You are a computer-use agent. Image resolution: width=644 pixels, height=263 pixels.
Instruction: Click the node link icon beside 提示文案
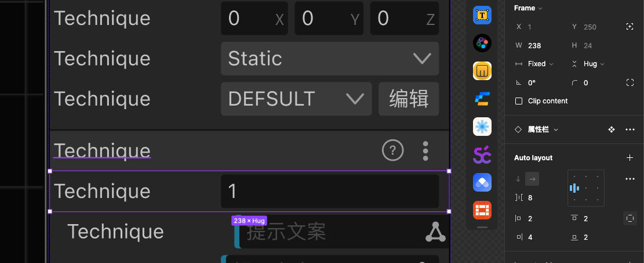[436, 232]
